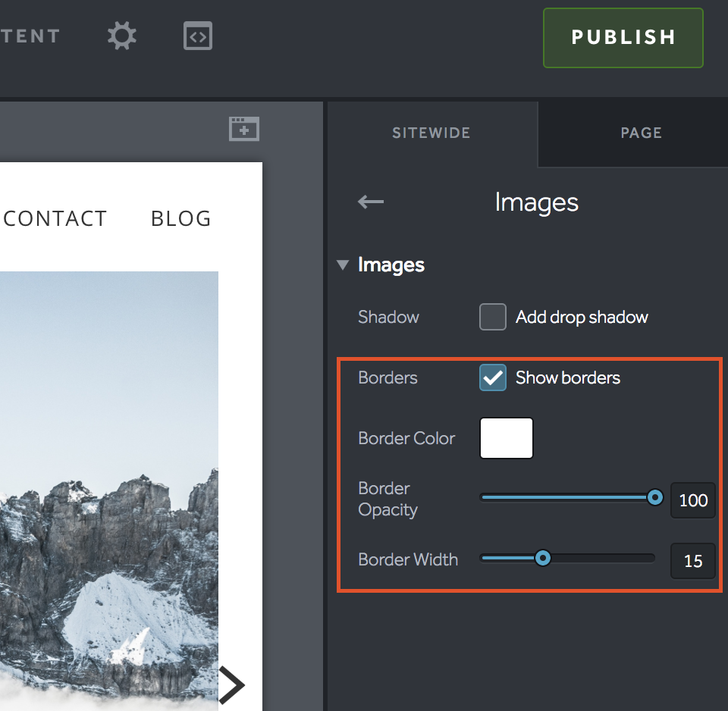Switch to the Page tab
Viewport: 728px width, 711px height.
tap(641, 133)
